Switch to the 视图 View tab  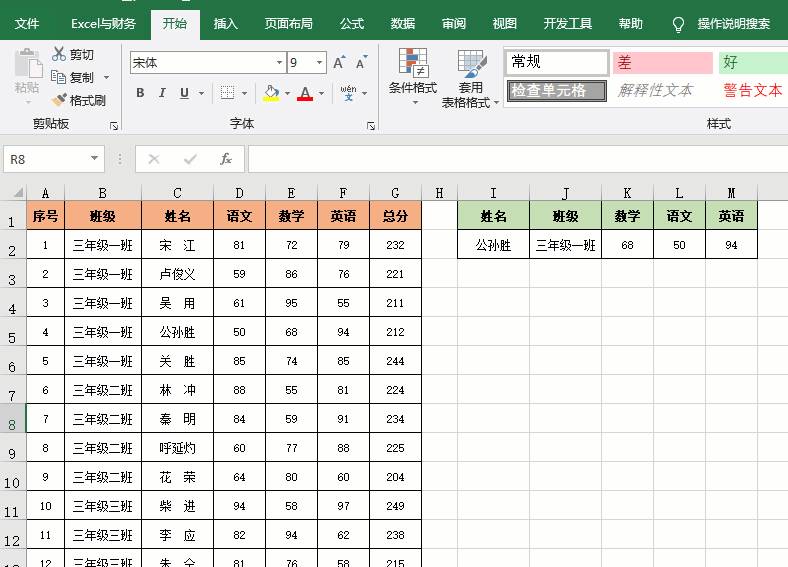click(x=504, y=24)
